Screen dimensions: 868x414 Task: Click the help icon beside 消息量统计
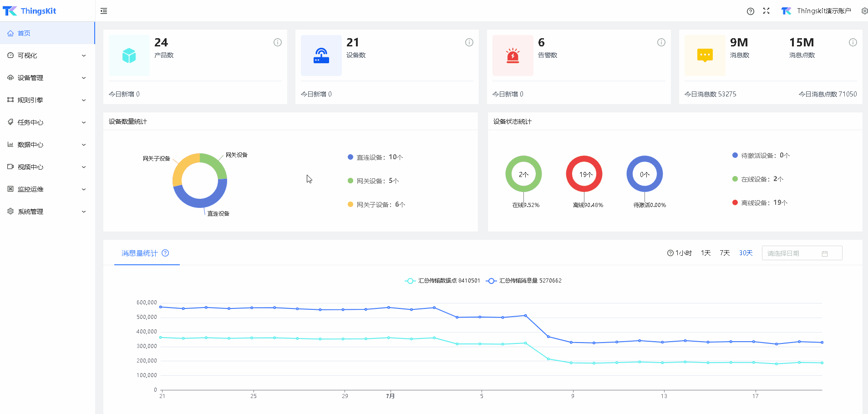coord(165,253)
